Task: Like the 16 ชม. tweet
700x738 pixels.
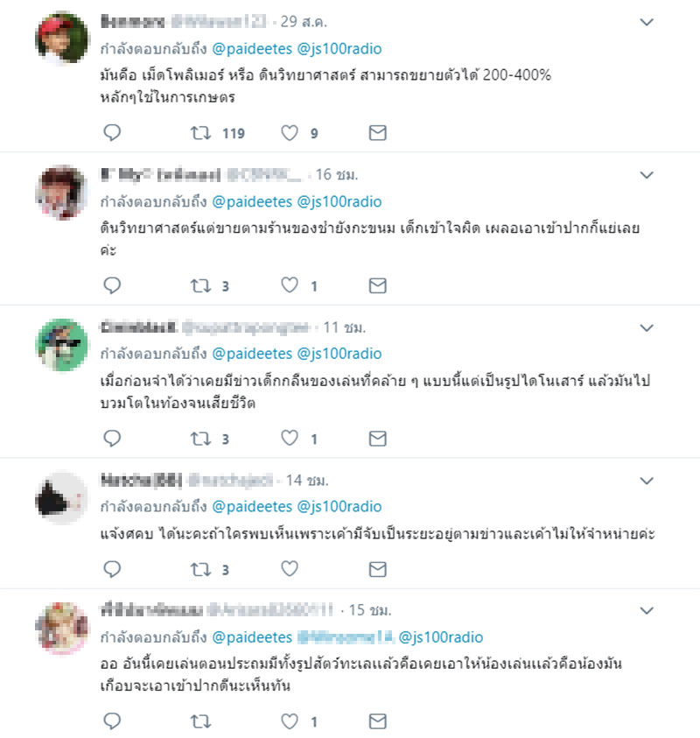Action: 290,285
